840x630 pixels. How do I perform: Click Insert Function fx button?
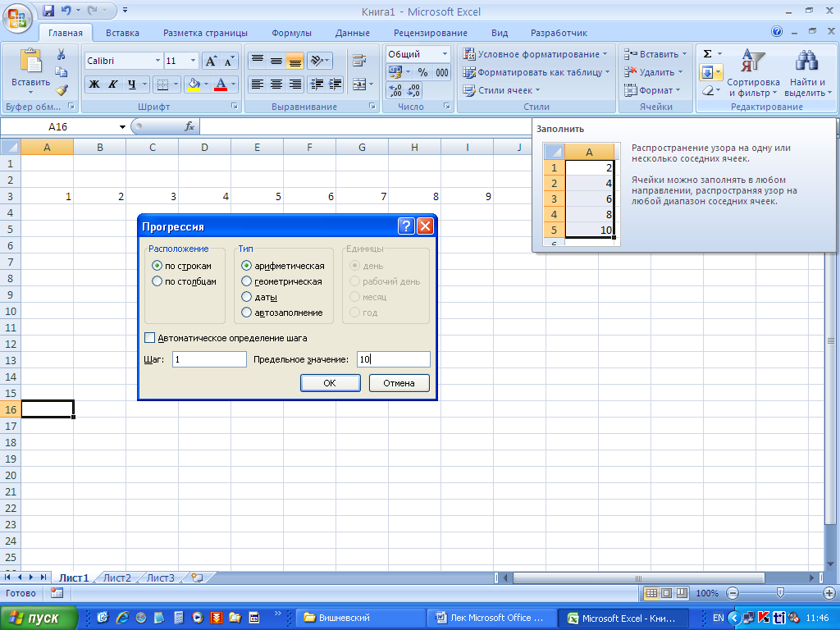189,126
